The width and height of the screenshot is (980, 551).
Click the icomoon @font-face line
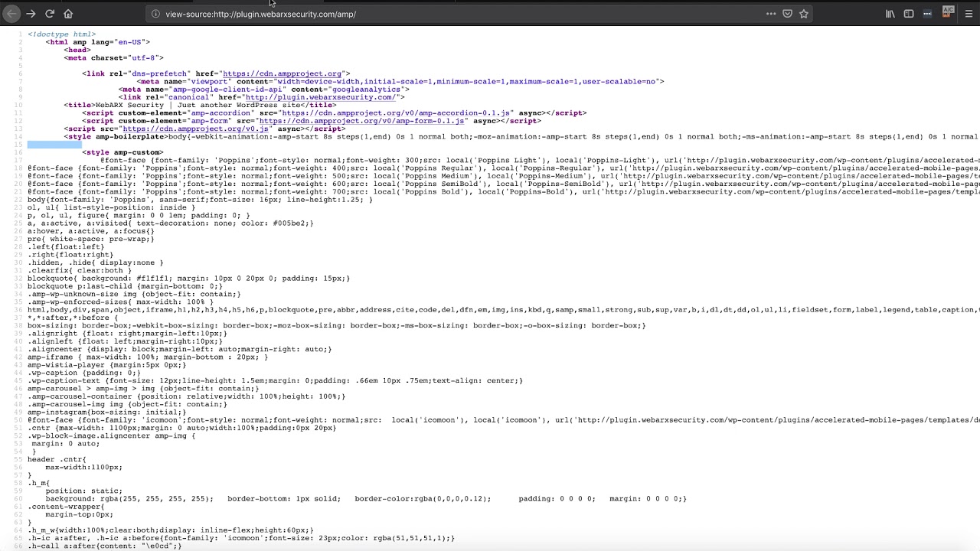coord(504,420)
